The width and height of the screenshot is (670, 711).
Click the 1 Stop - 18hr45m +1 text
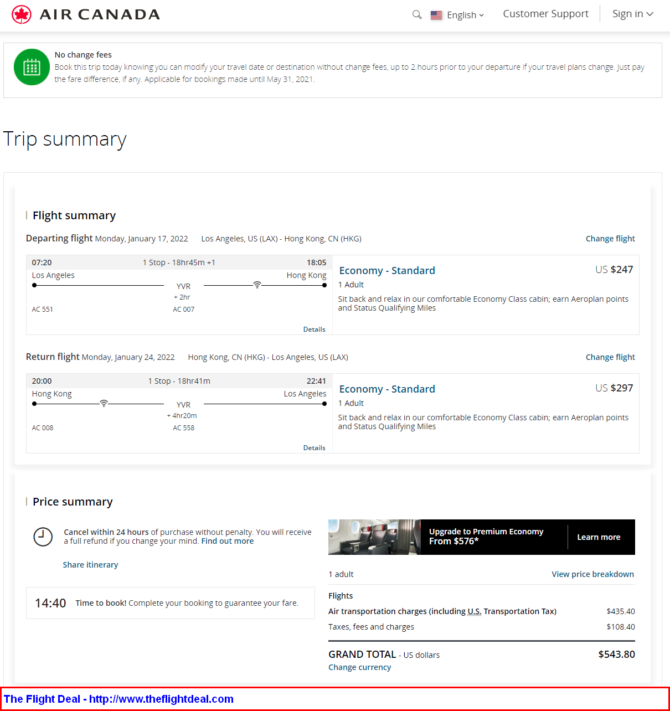coord(179,263)
